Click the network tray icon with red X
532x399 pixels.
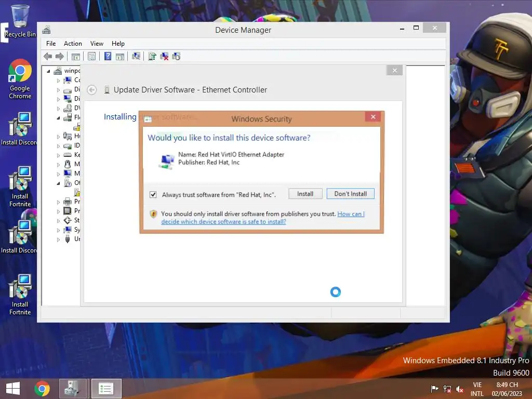447,389
